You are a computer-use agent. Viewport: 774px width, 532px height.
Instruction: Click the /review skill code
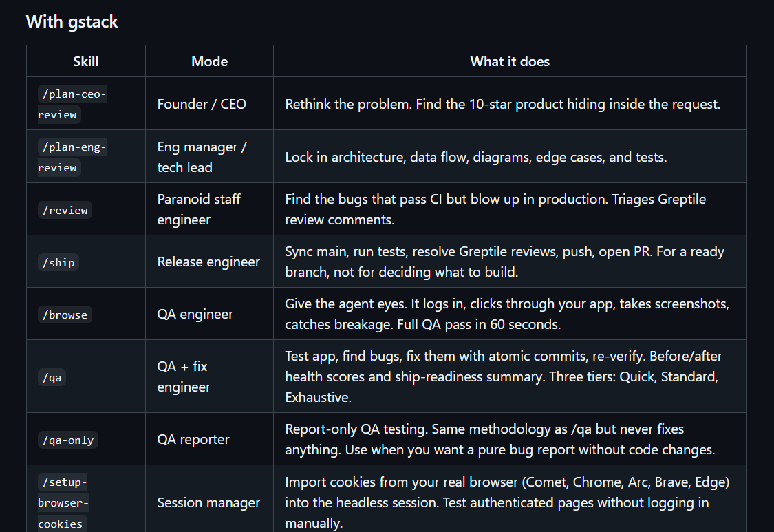[x=65, y=210]
